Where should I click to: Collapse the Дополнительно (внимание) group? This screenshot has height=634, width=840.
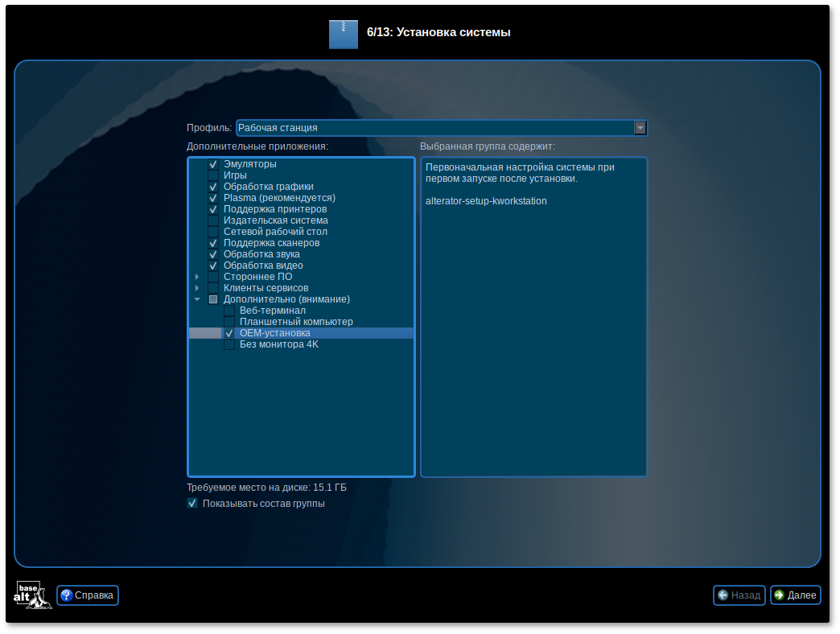pyautogui.click(x=197, y=299)
